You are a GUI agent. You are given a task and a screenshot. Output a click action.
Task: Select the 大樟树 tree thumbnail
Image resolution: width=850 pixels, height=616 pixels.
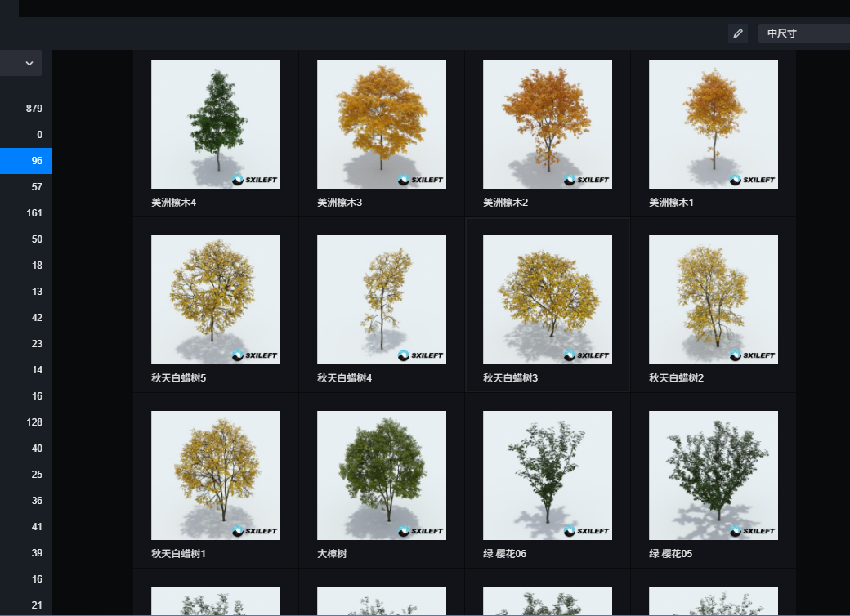[x=382, y=475]
